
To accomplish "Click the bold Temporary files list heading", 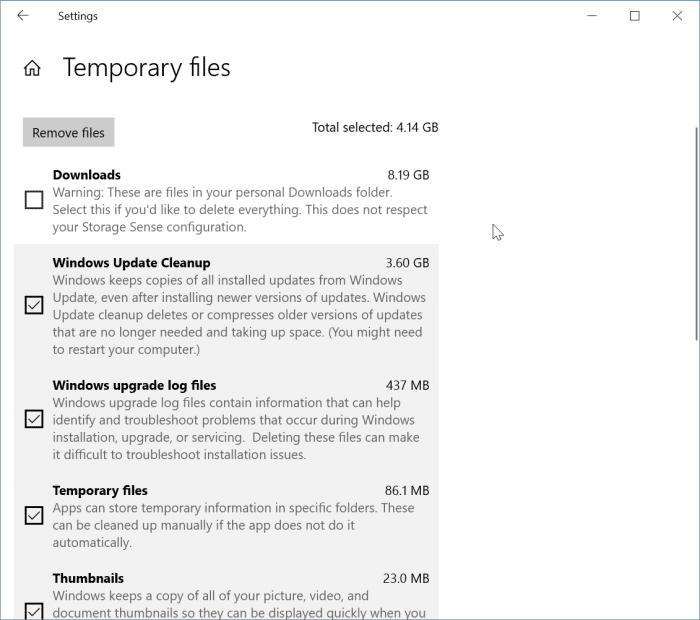I will (100, 491).
